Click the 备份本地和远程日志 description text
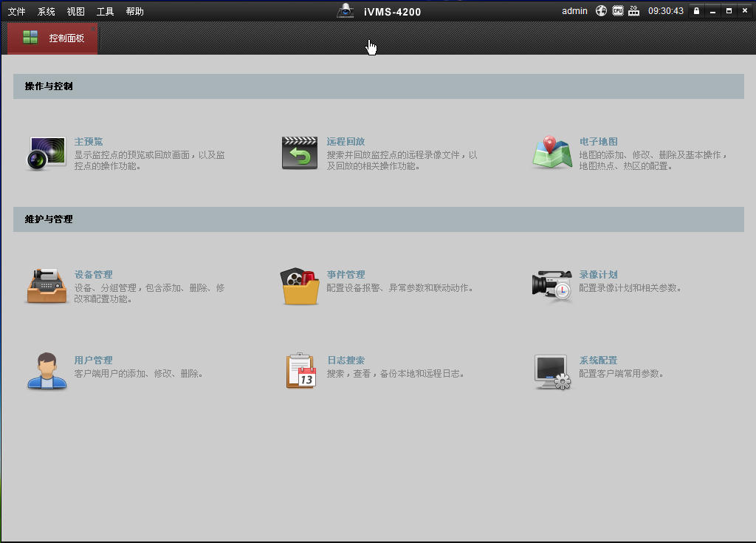This screenshot has width=756, height=543. pyautogui.click(x=396, y=374)
